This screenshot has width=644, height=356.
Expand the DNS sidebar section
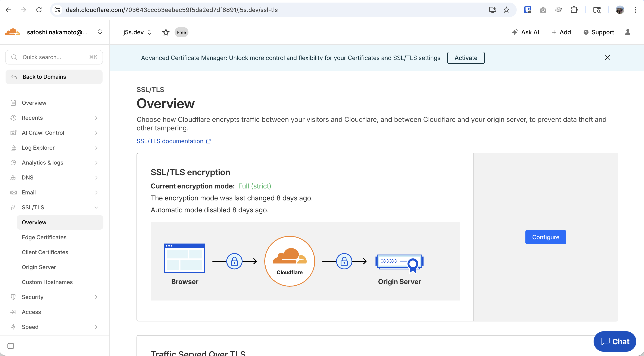[x=96, y=178]
